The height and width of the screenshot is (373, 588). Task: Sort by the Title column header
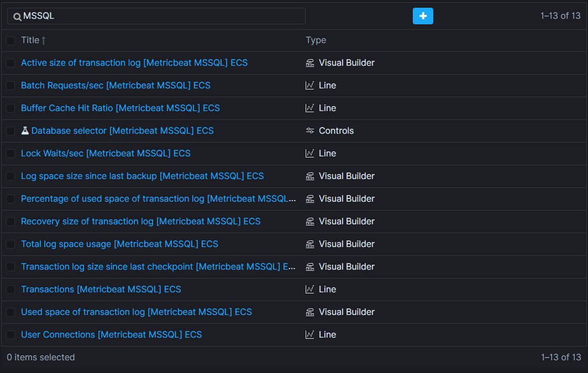point(33,40)
